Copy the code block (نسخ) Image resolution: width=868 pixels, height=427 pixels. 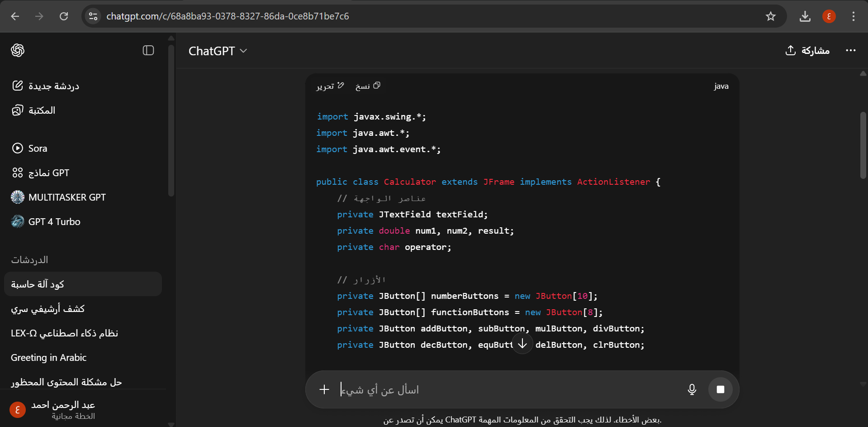click(x=368, y=86)
